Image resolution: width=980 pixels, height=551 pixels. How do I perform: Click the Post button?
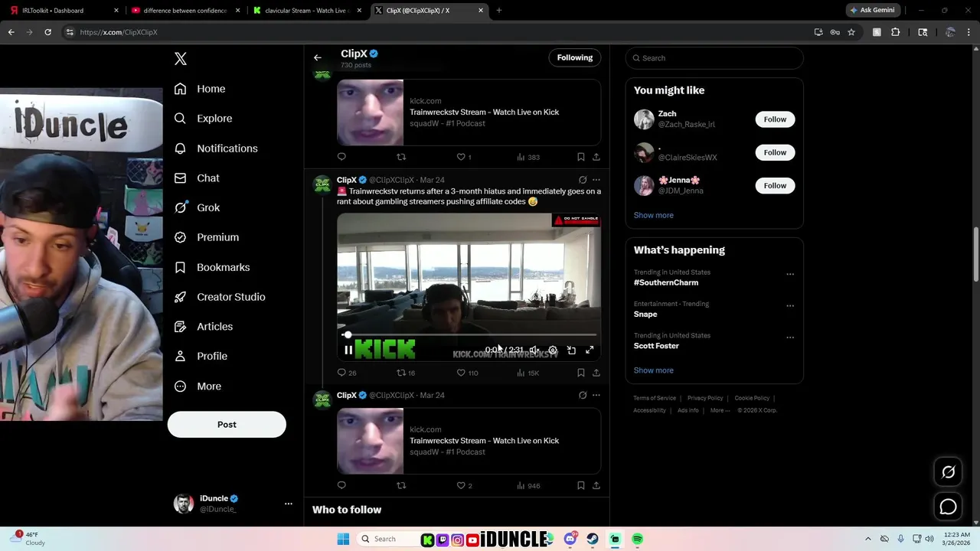click(227, 425)
